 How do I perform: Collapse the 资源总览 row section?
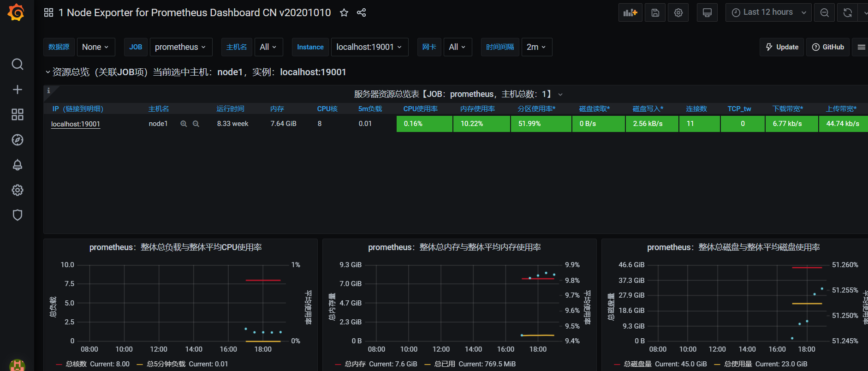196,72
